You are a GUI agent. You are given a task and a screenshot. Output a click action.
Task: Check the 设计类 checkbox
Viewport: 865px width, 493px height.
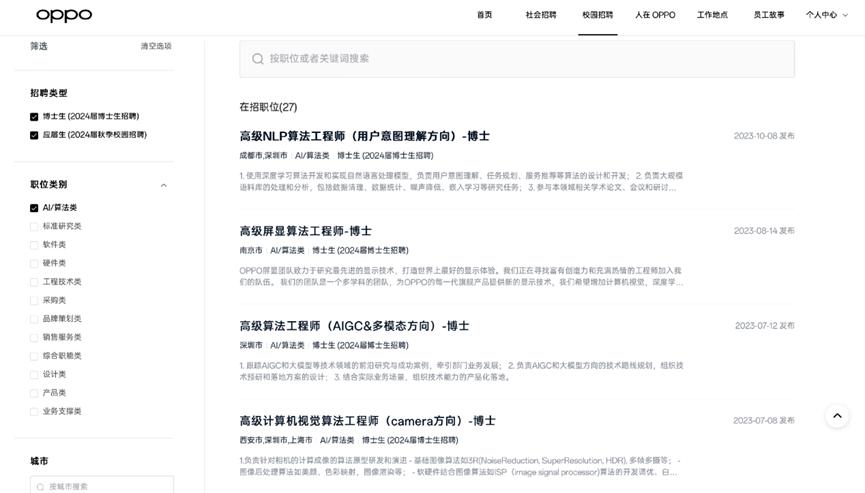34,374
